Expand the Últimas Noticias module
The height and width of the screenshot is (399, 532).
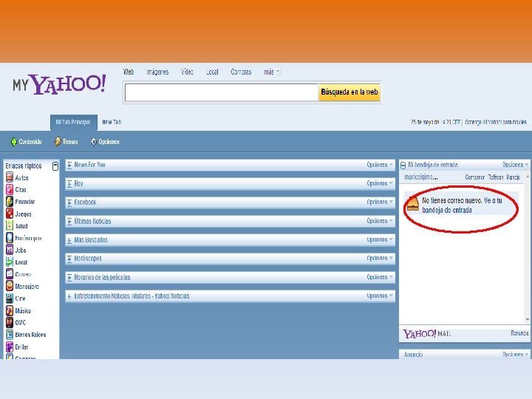coord(69,222)
